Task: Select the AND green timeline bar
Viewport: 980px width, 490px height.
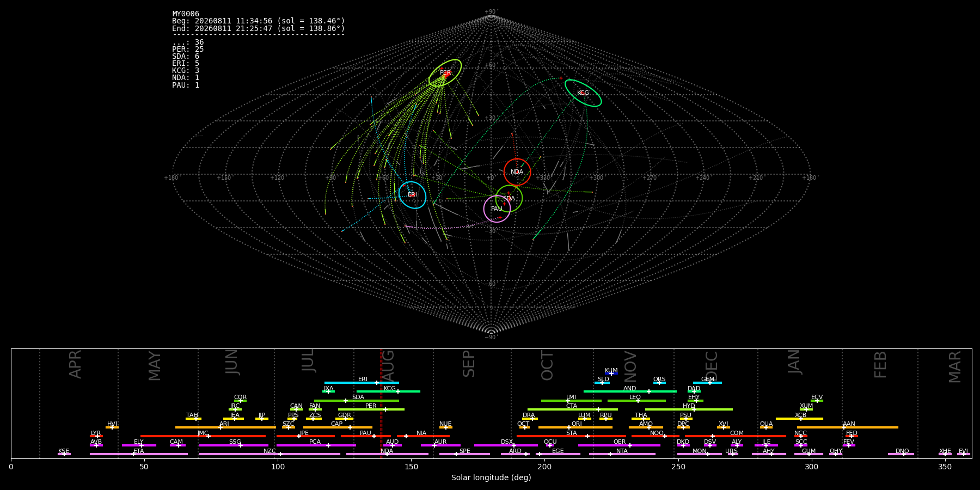Action: 630,391
